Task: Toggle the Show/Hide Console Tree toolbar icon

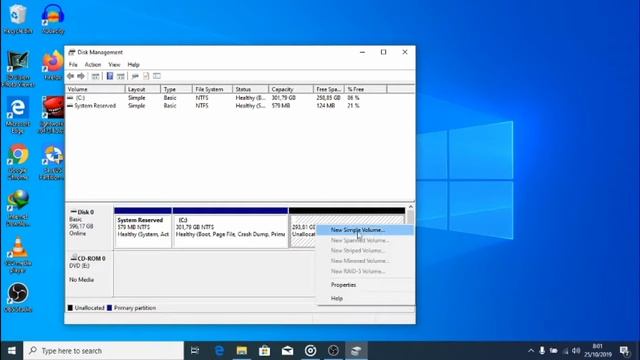Action: [x=96, y=76]
